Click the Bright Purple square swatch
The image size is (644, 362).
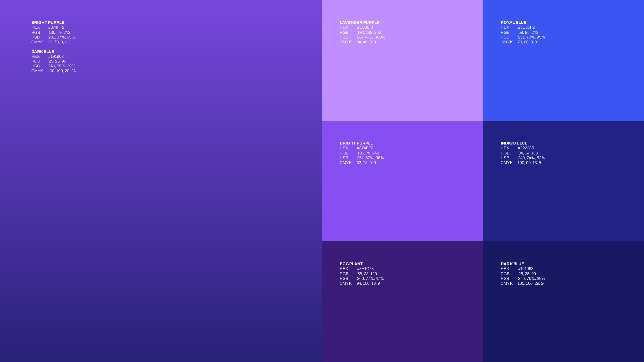(x=402, y=201)
